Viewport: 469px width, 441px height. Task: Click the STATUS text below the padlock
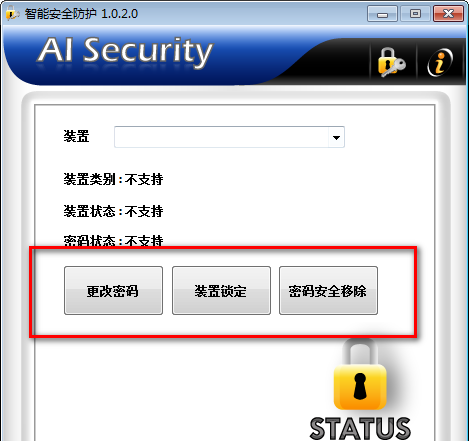[360, 429]
